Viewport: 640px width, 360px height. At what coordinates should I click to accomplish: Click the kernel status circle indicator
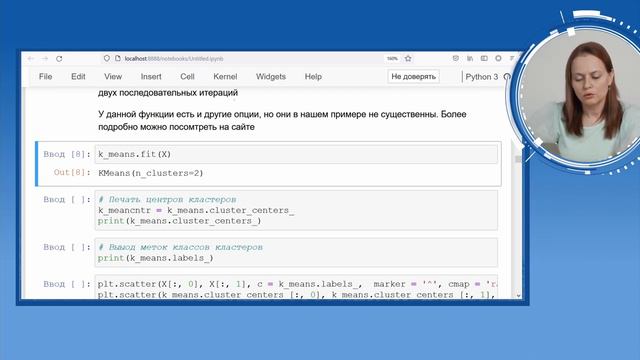(507, 77)
